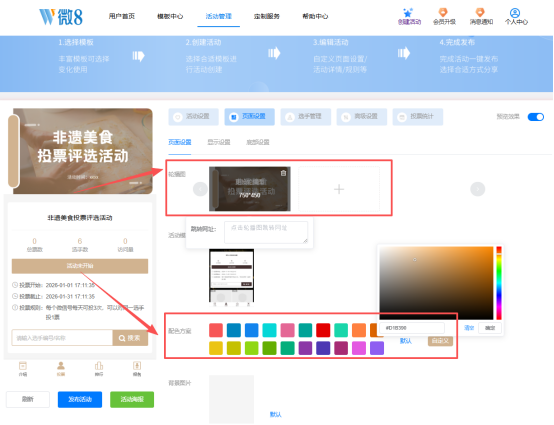The width and height of the screenshot is (554, 425).
Task: Pick the orange color swatch
Action: tap(359, 330)
